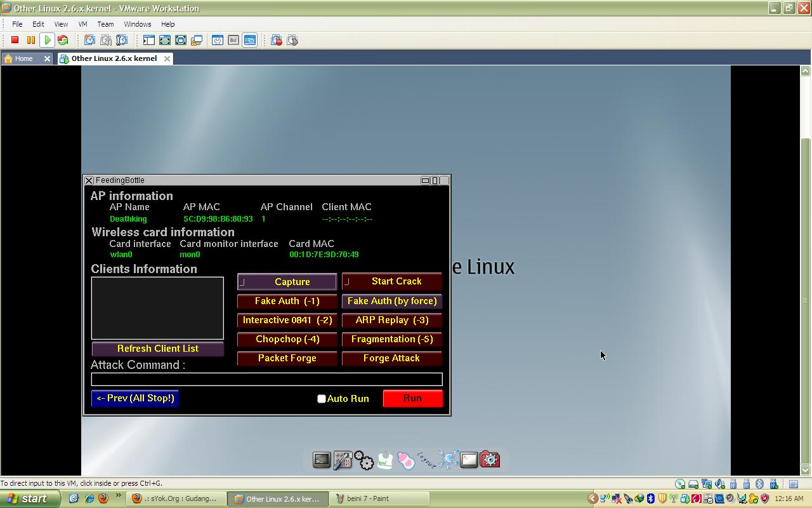The width and height of the screenshot is (812, 508).
Task: Click the blue crab icon in dock
Action: [448, 460]
